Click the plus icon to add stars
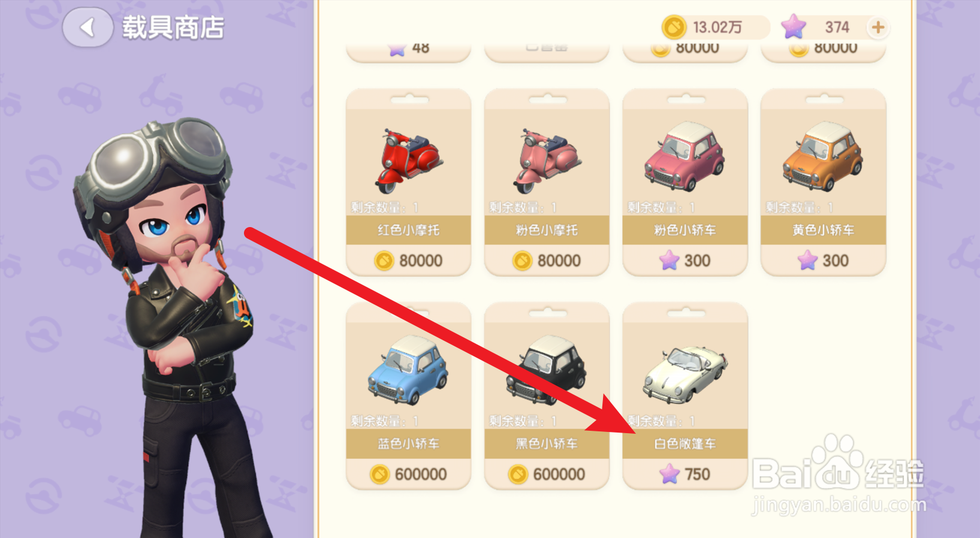The width and height of the screenshot is (980, 538). pyautogui.click(x=878, y=28)
